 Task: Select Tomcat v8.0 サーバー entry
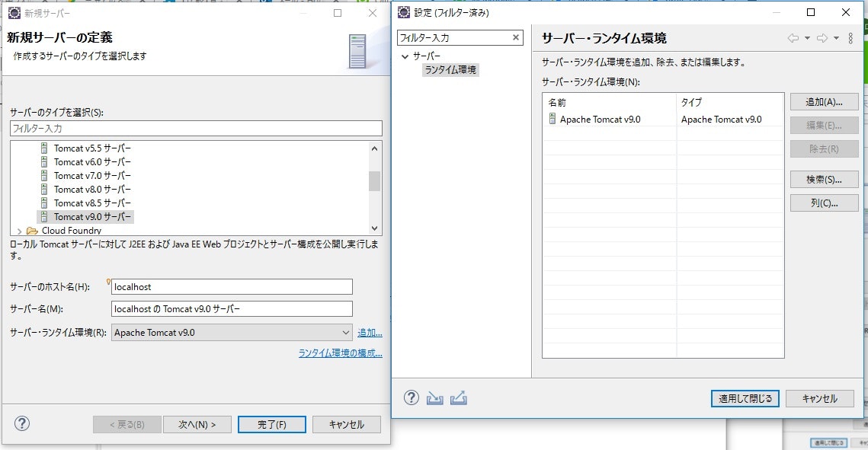point(92,190)
